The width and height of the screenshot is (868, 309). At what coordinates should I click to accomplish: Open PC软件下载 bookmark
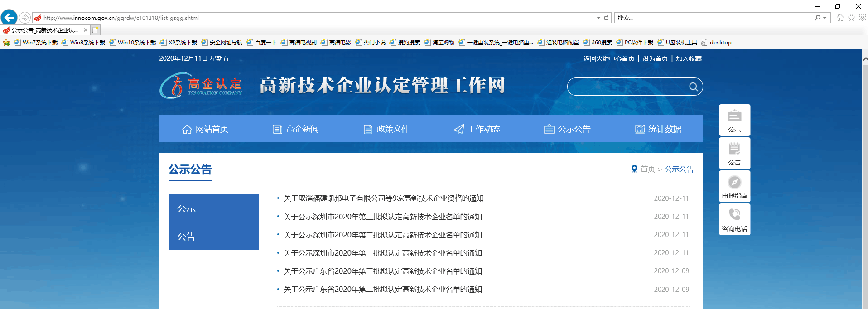click(634, 43)
